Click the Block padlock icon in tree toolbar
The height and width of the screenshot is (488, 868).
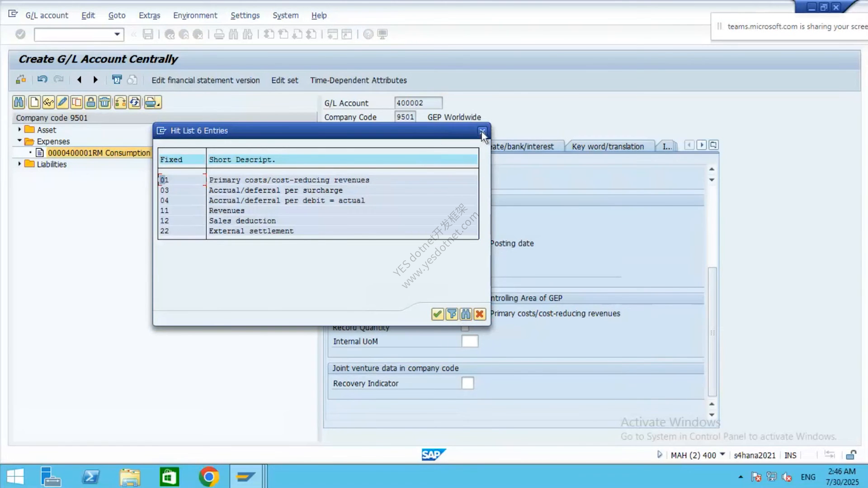point(91,102)
